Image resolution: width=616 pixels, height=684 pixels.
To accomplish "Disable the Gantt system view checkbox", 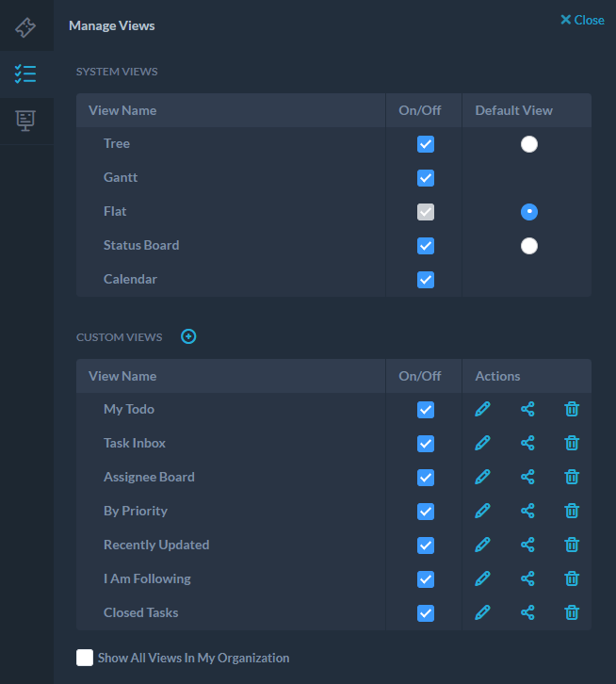I will click(426, 178).
